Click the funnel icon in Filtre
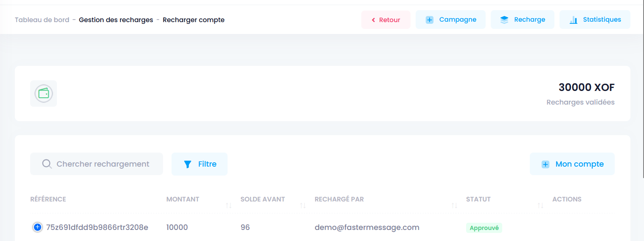 [x=188, y=164]
